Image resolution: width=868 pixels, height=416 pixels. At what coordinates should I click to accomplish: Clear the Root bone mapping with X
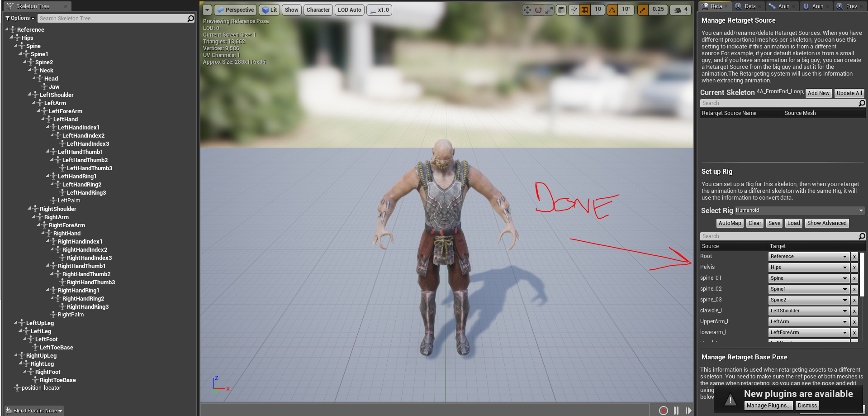pos(854,257)
